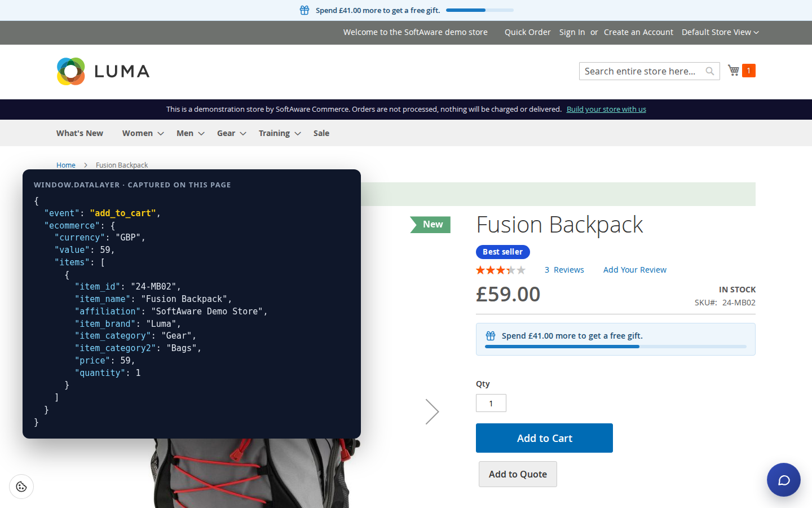812x508 pixels.
Task: Click Add Your Review link
Action: (635, 270)
